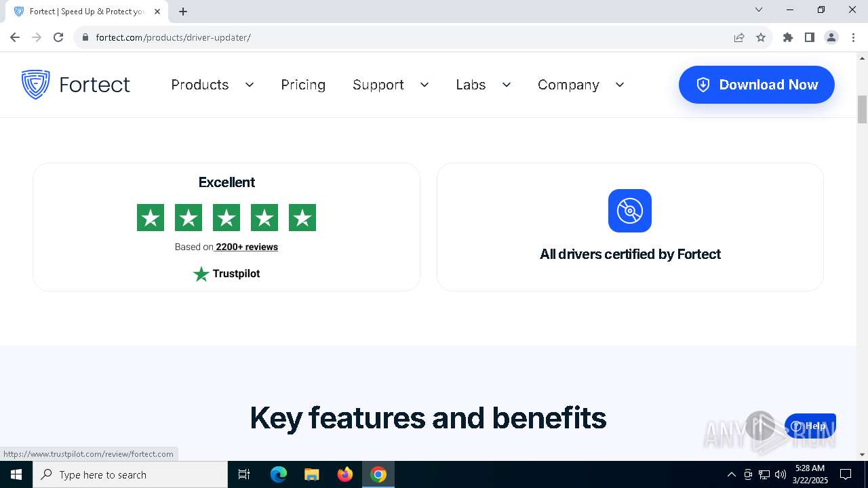Click the Chrome back arrow
868x488 pixels.
coord(15,37)
